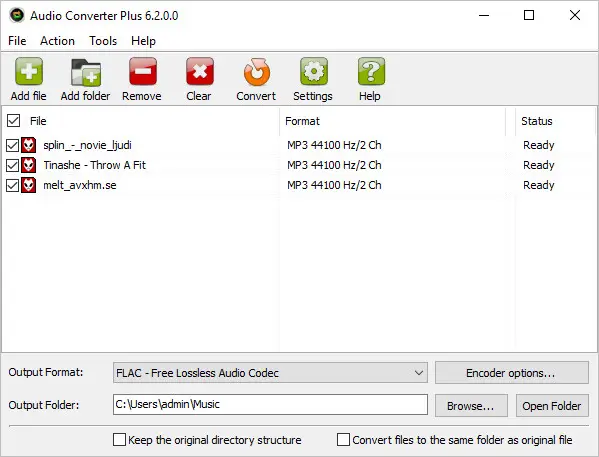599x457 pixels.
Task: Open Settings from the gear icon
Action: tap(313, 71)
